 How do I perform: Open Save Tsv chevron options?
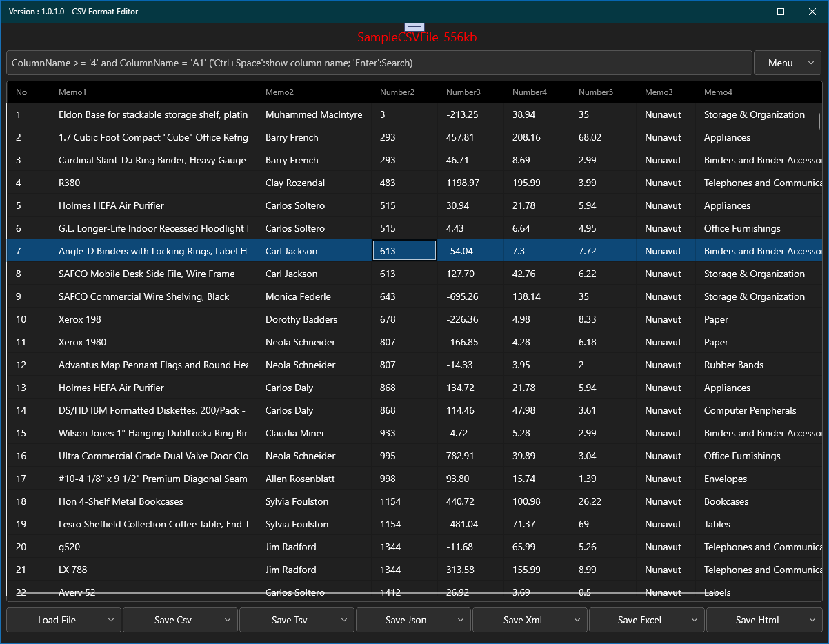pos(344,620)
